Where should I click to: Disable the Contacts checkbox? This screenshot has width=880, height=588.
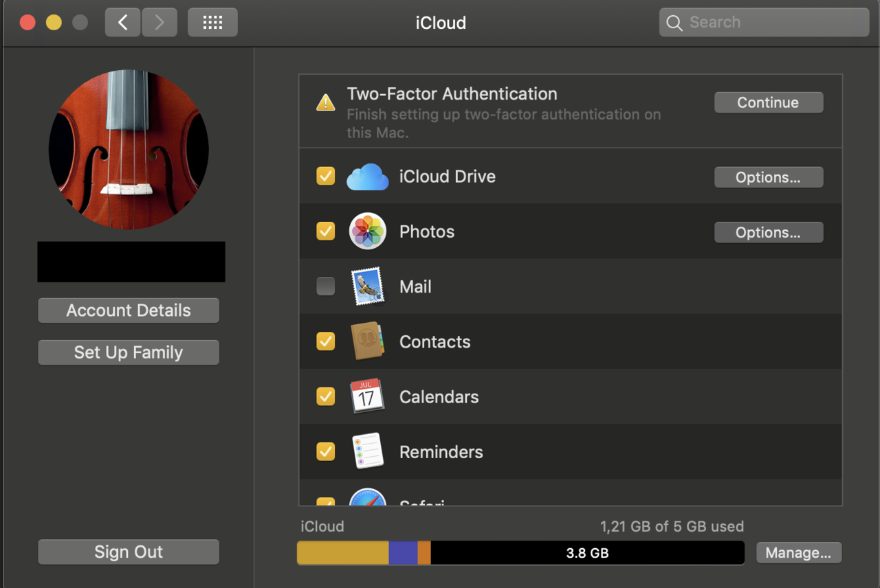pos(326,341)
